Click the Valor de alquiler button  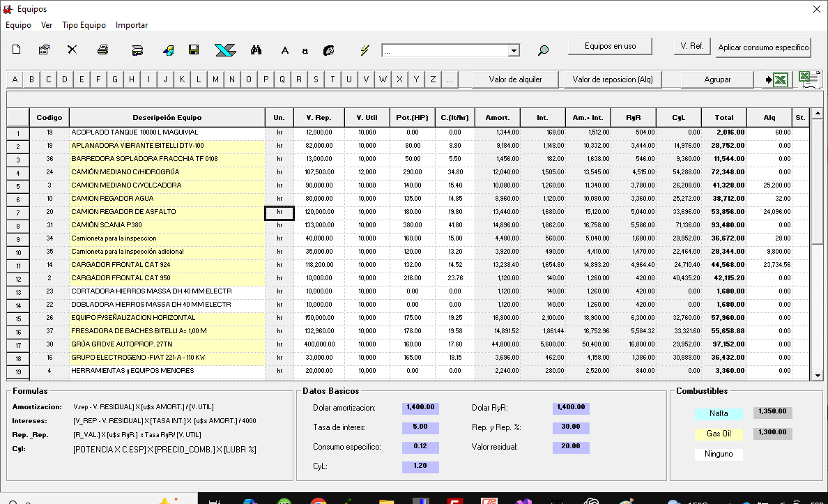pos(515,79)
